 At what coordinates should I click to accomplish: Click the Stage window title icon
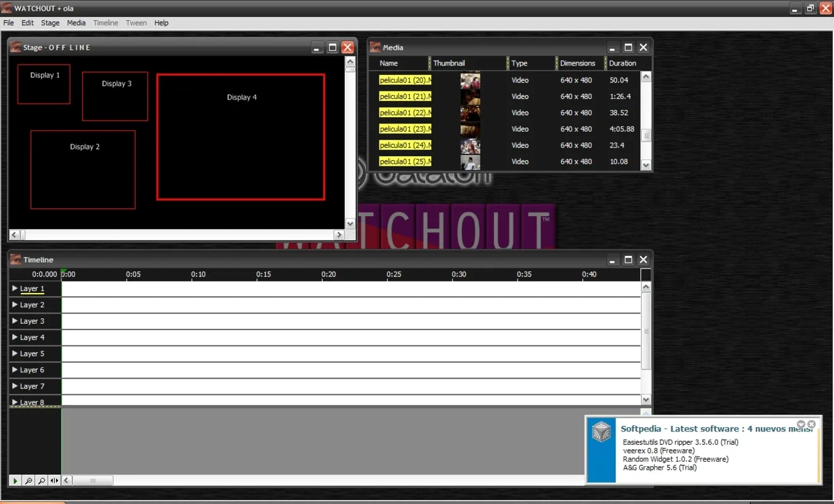pos(16,47)
